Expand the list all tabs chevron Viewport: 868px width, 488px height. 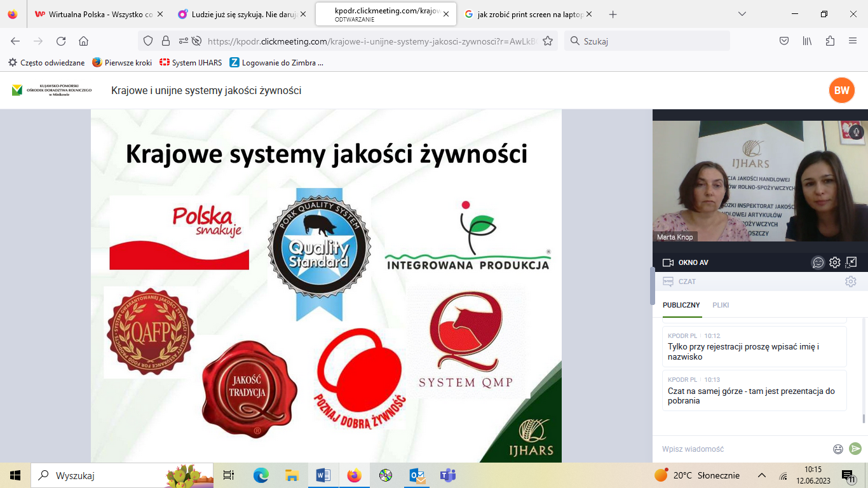pyautogui.click(x=742, y=14)
